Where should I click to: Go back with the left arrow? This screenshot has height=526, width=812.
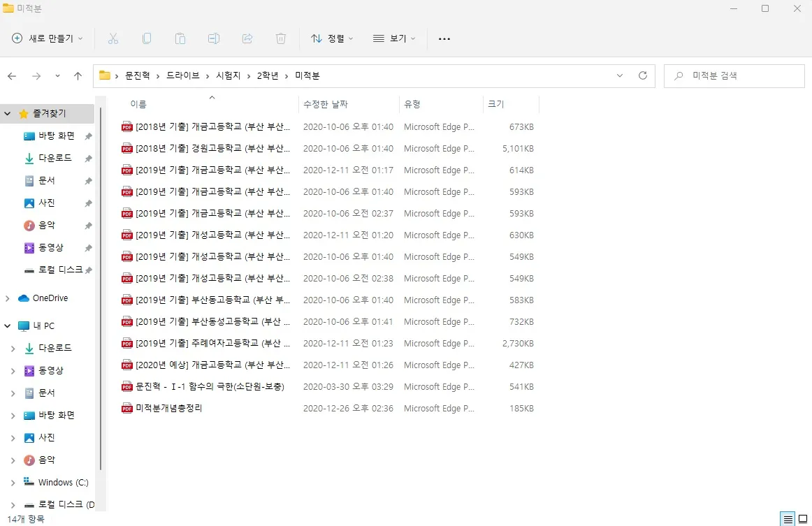tap(12, 76)
